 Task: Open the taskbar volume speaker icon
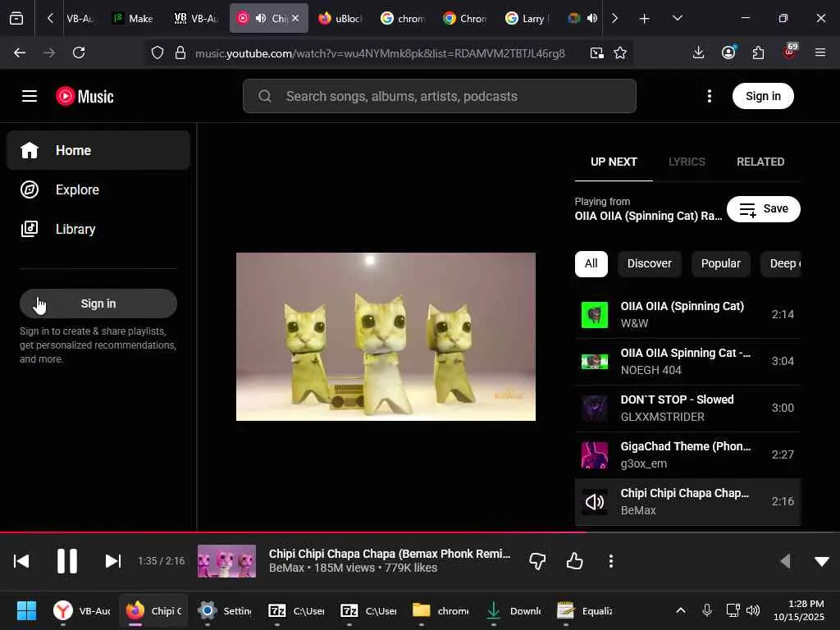(753, 610)
